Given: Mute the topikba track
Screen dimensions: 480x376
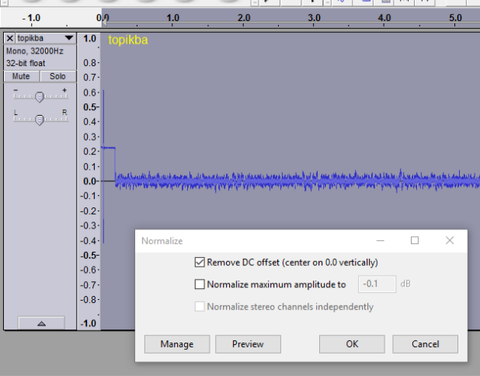Looking at the screenshot, I should pyautogui.click(x=21, y=76).
